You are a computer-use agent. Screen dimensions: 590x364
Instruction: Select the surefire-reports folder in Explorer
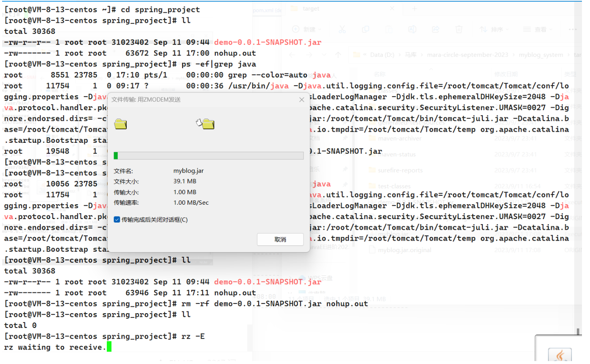click(400, 170)
